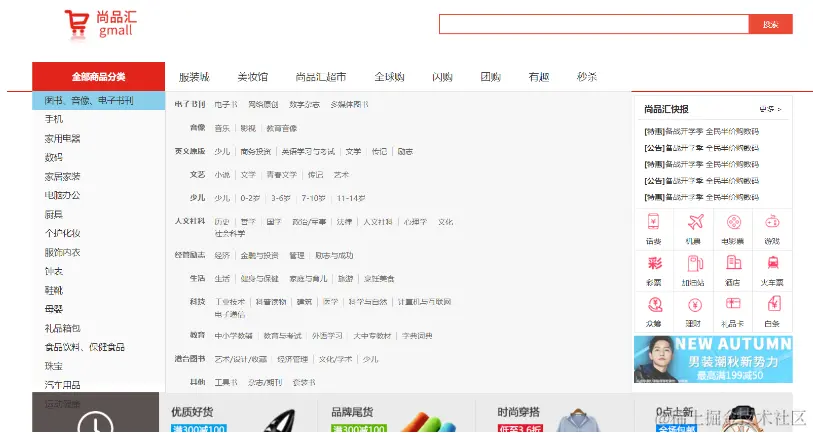Open the 11-14岁 age link
The image size is (813, 434).
[x=351, y=198]
